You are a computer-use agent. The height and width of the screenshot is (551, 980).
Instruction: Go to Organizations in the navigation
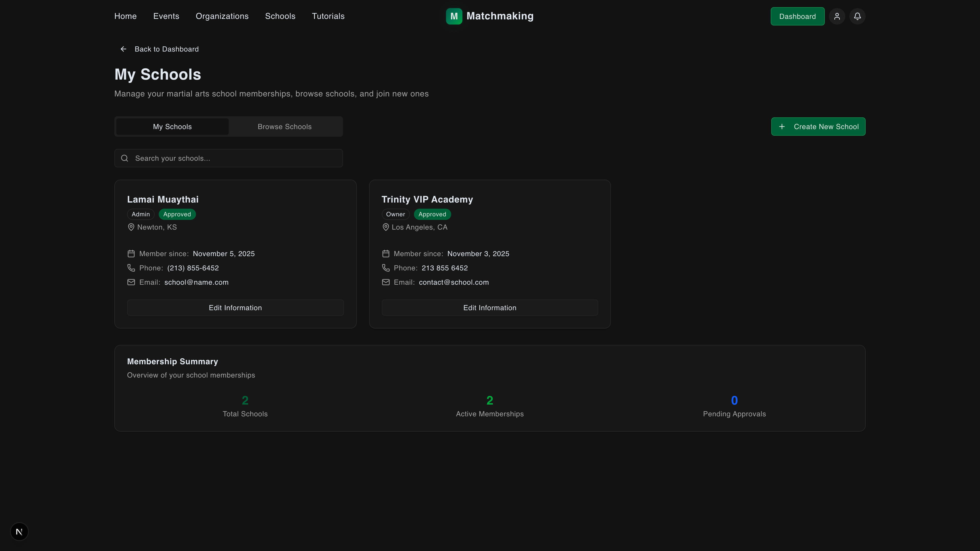coord(222,16)
